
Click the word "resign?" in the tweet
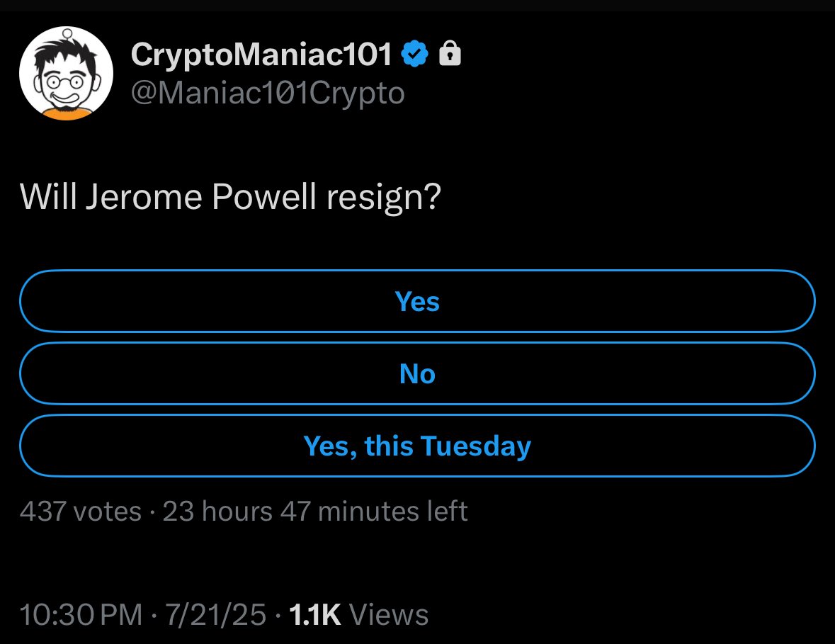[x=384, y=198]
